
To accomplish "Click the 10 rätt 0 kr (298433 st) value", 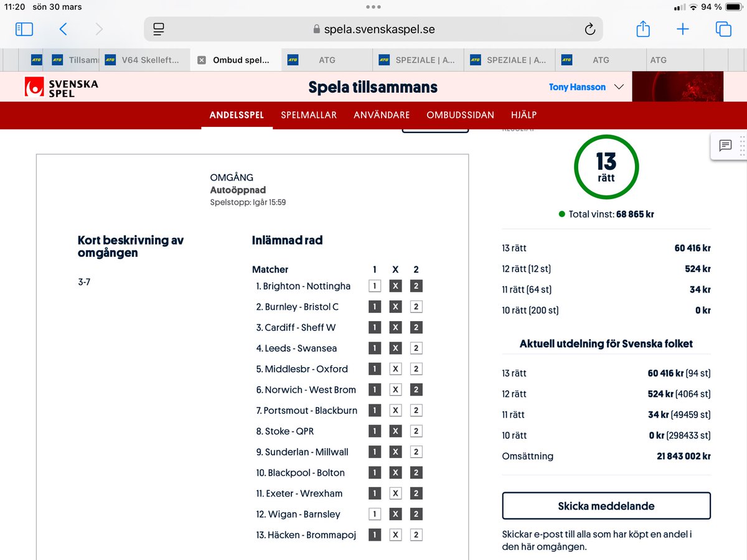I will (x=680, y=436).
